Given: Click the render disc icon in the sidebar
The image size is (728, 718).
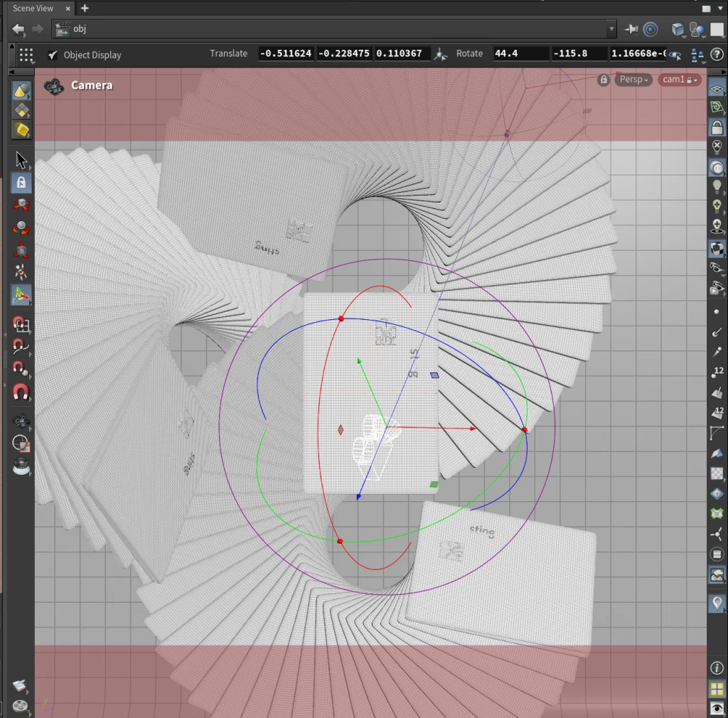Looking at the screenshot, I should point(20,706).
